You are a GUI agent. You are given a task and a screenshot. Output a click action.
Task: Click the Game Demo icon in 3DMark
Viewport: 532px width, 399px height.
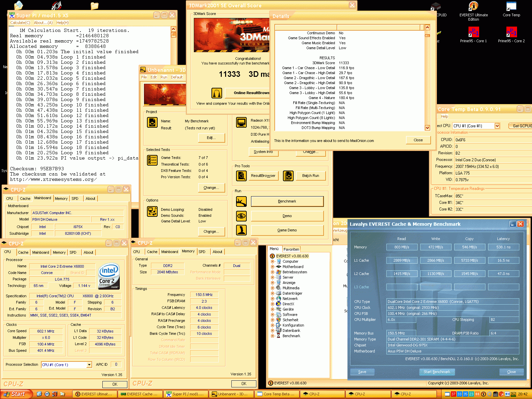[241, 230]
